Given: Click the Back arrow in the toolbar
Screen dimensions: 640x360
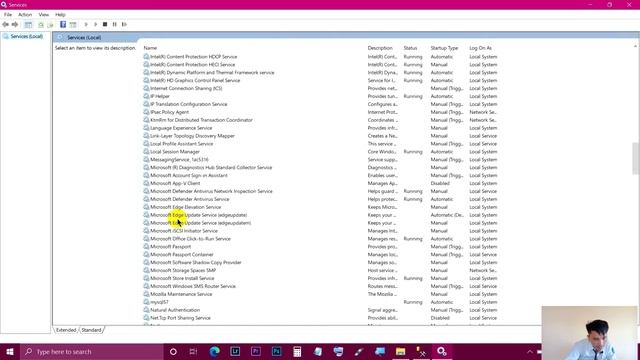Looking at the screenshot, I should pos(6,24).
